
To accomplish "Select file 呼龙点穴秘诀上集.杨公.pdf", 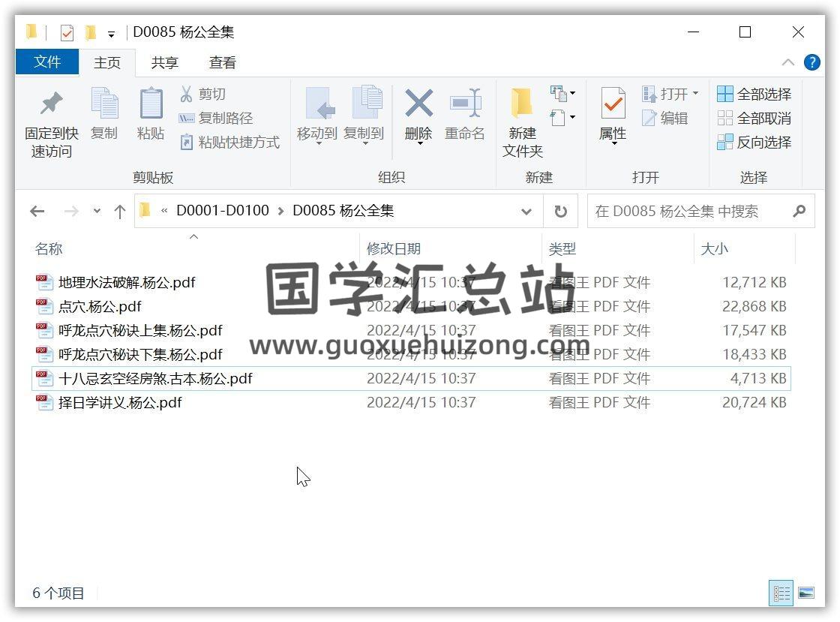I will (x=140, y=331).
